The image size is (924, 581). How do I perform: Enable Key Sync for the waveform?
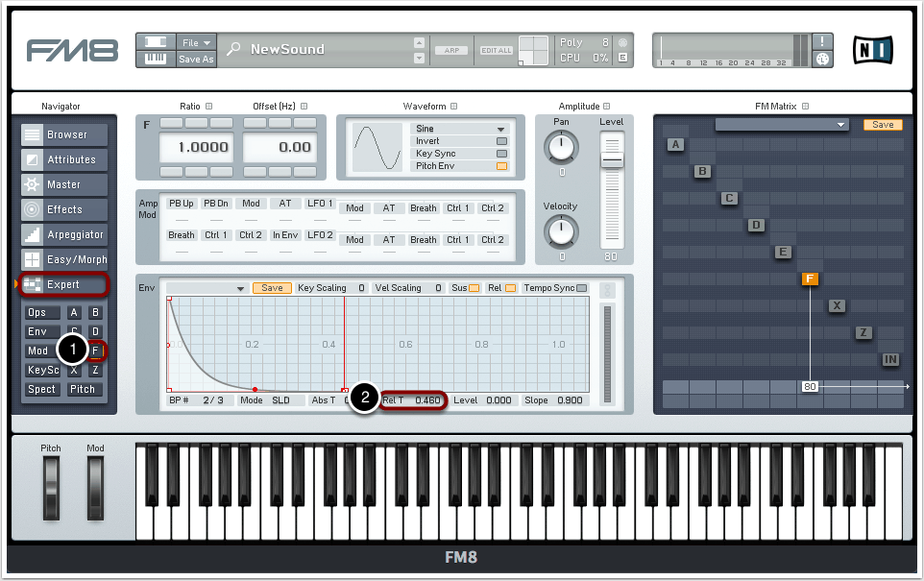501,154
